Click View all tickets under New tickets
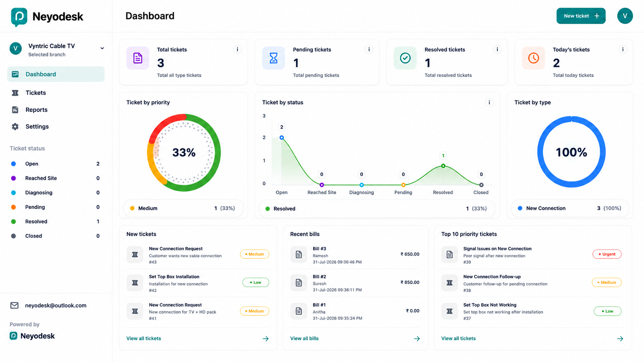This screenshot has height=362, width=644. pyautogui.click(x=144, y=339)
